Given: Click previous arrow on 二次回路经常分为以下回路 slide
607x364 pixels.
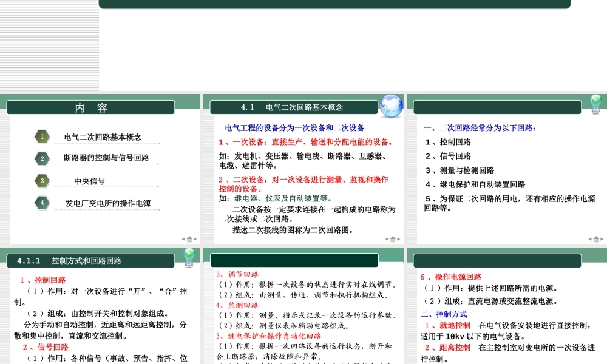Looking at the screenshot, I should point(590,239).
